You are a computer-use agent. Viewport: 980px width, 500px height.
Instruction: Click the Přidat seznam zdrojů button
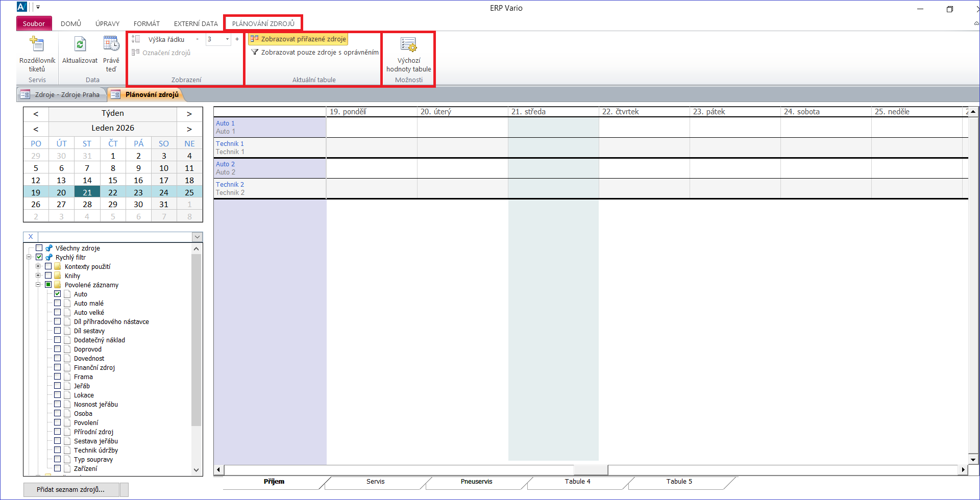pyautogui.click(x=71, y=489)
